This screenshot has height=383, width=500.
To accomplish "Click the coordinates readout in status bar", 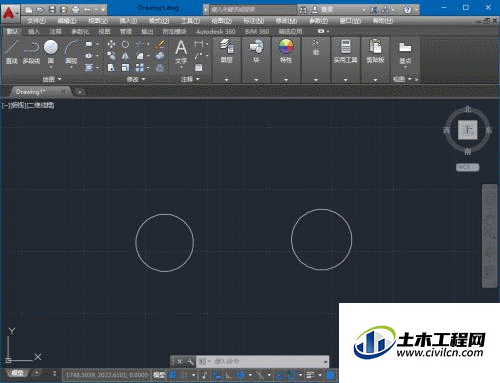I will 107,375.
